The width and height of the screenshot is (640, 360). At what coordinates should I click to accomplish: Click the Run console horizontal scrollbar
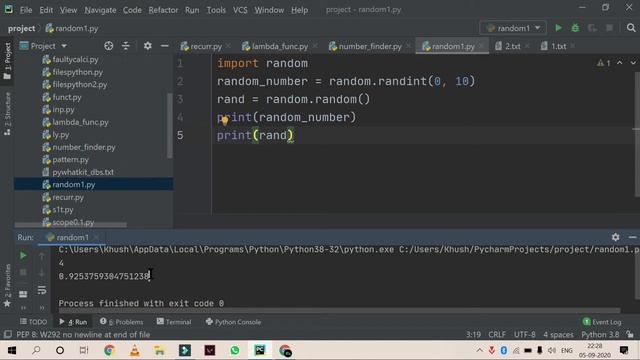tap(340, 311)
